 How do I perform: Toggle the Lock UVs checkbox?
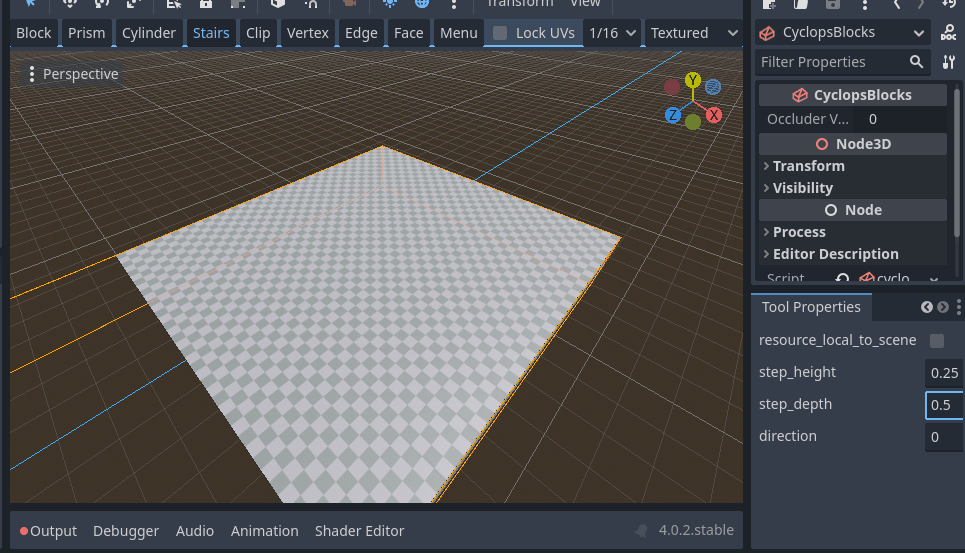pyautogui.click(x=500, y=33)
